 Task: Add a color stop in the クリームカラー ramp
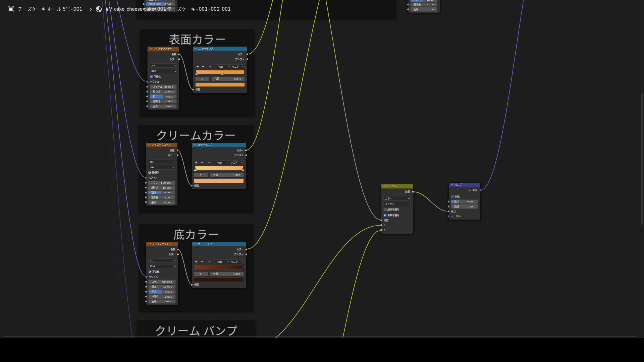[196, 163]
